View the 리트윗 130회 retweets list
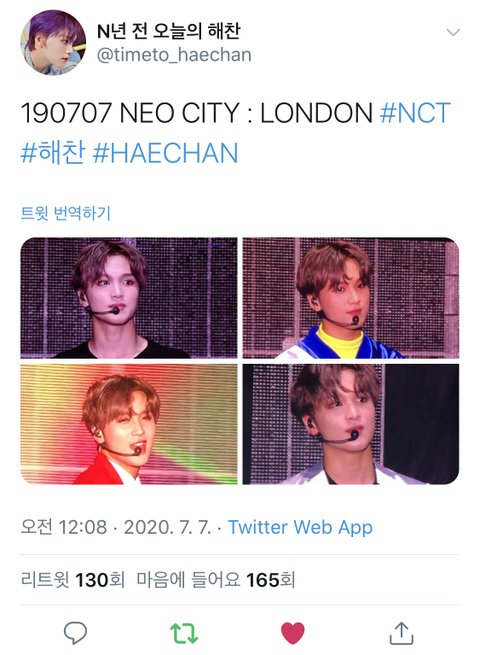Viewport: 480px width, 655px height. coord(73,580)
